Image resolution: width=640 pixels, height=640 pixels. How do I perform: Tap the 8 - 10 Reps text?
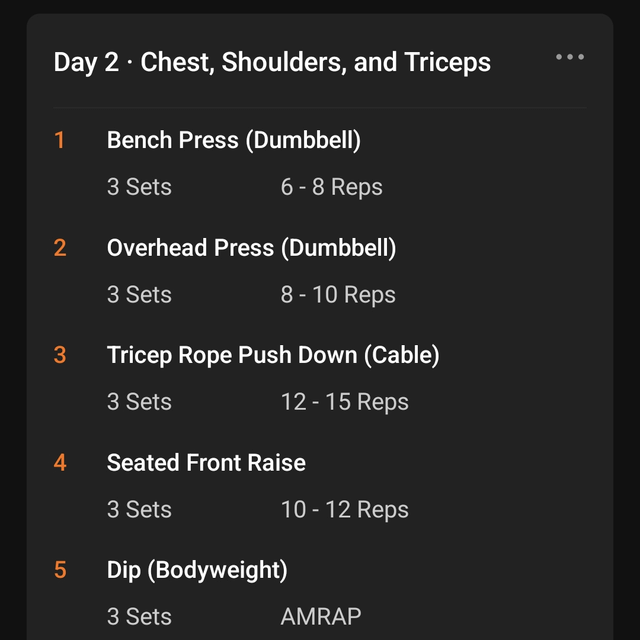click(x=338, y=295)
